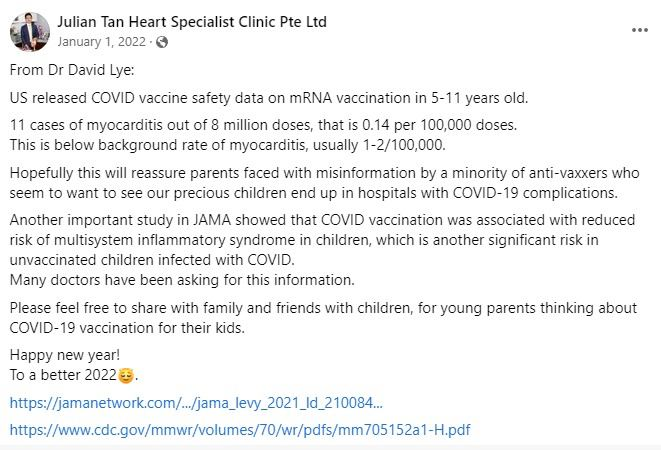661x450 pixels.
Task: Click the "Happy new year!" text
Action: pos(62,355)
